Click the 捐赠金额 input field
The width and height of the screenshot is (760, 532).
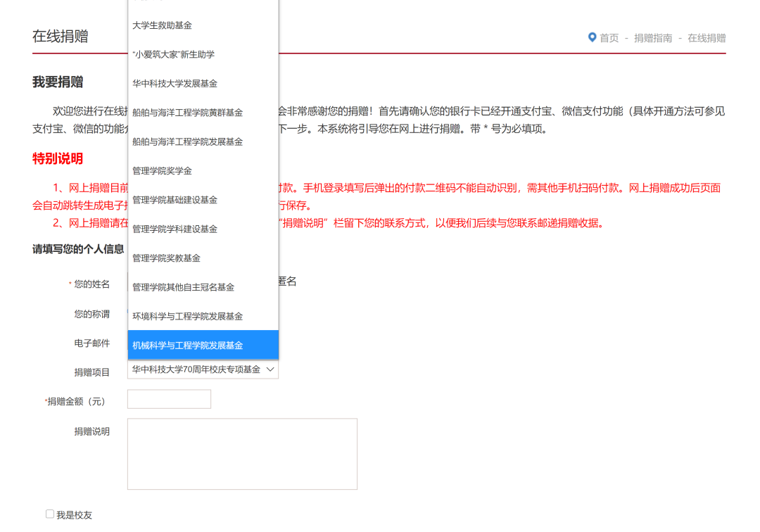[x=169, y=399]
